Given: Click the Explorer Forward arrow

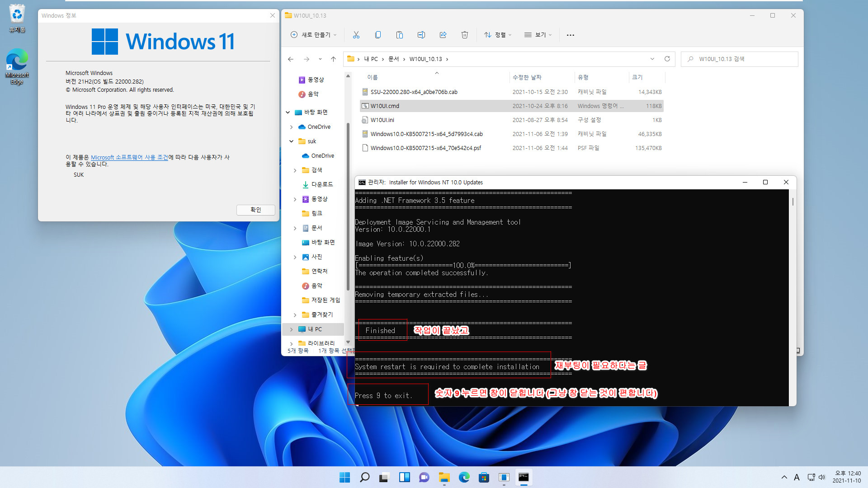Looking at the screenshot, I should click(307, 59).
